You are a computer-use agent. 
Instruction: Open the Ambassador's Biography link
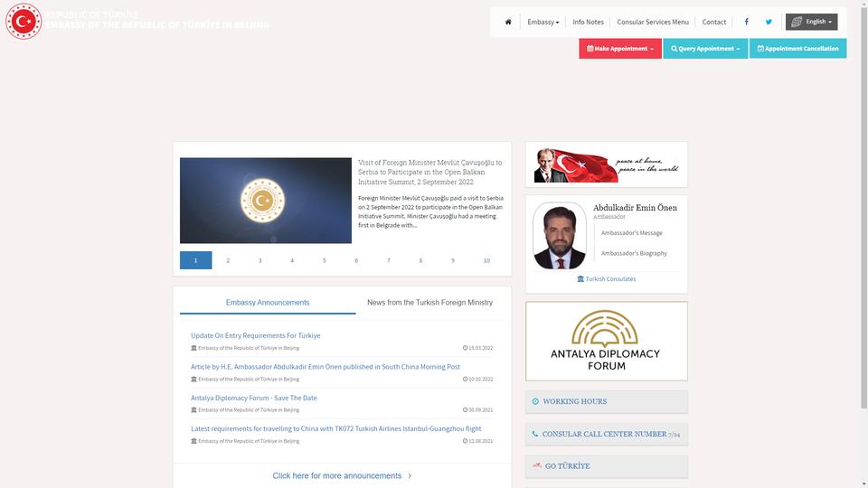click(634, 253)
